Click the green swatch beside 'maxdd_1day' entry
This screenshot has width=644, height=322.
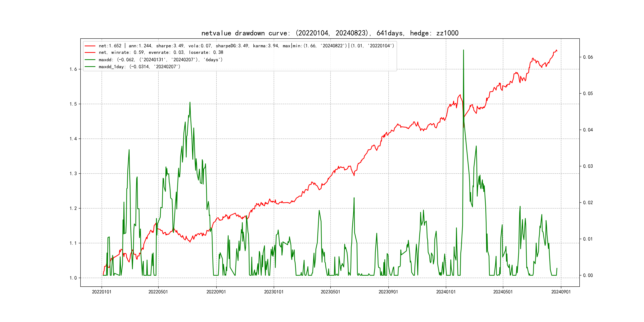click(x=90, y=67)
